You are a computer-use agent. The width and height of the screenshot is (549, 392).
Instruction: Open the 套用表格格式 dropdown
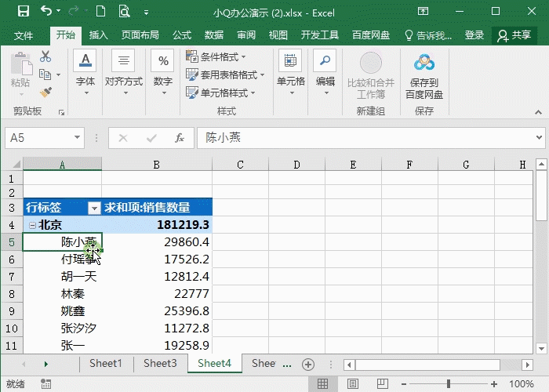coord(226,74)
